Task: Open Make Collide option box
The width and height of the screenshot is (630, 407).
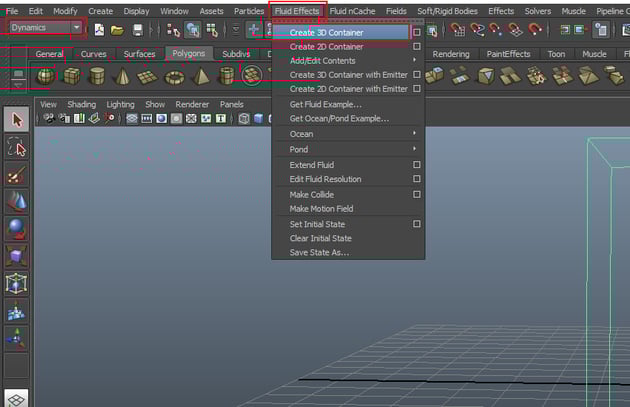Action: point(417,194)
